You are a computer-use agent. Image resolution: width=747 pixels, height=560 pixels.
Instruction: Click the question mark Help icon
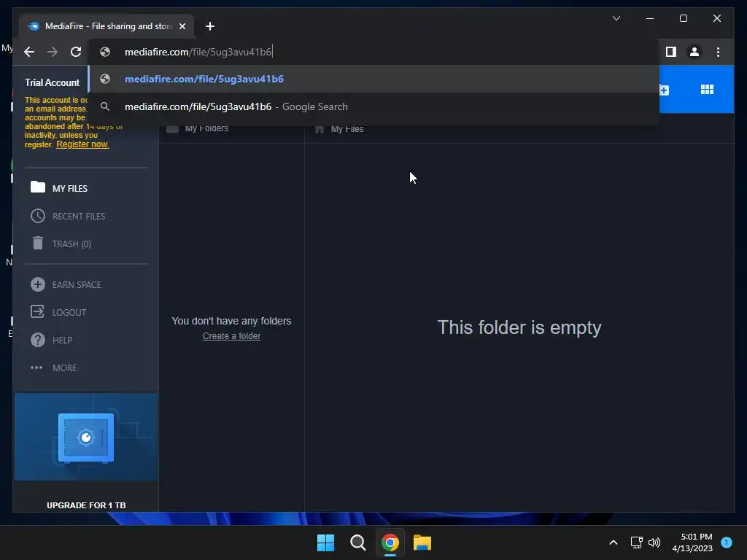[x=38, y=340]
